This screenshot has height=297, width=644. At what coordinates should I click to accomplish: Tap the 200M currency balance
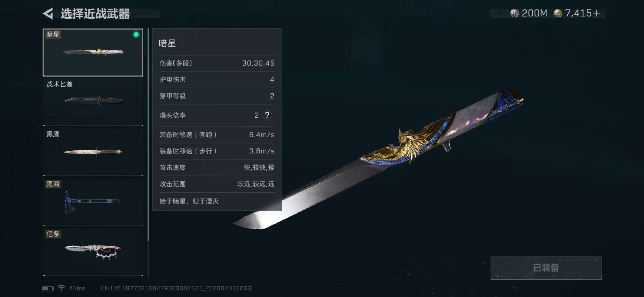pyautogui.click(x=534, y=13)
